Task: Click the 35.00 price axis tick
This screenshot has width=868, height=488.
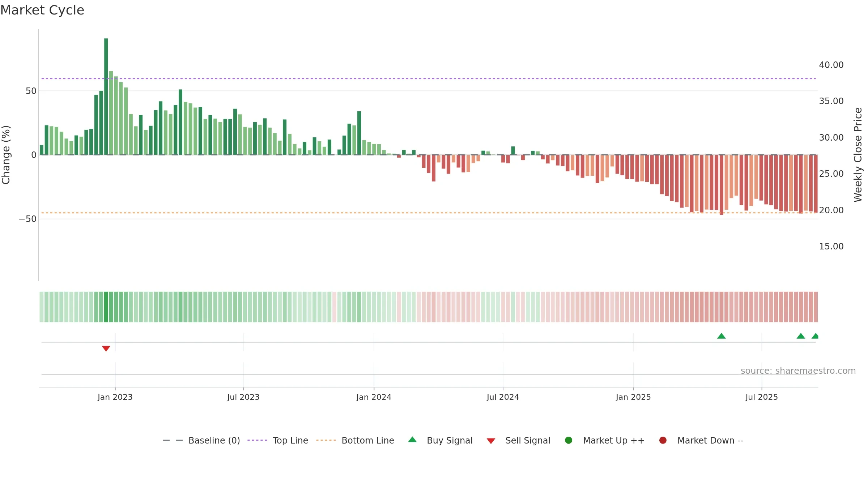Action: [x=831, y=101]
